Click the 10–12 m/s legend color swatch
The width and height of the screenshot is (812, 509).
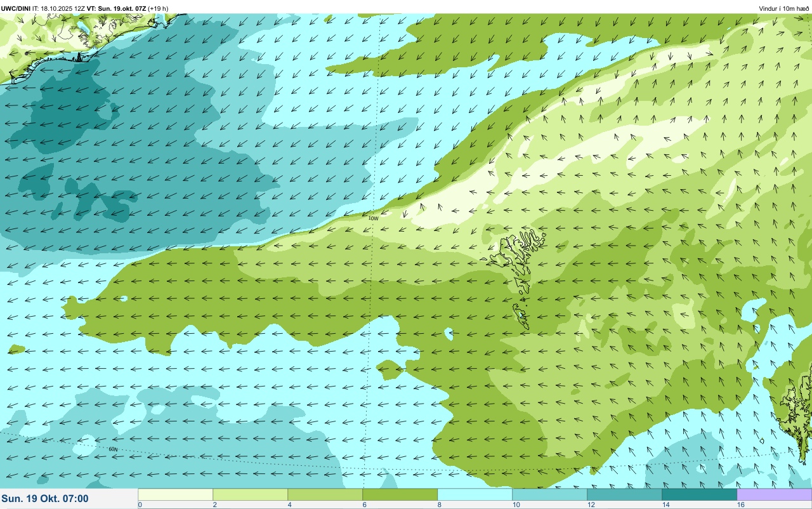point(549,494)
